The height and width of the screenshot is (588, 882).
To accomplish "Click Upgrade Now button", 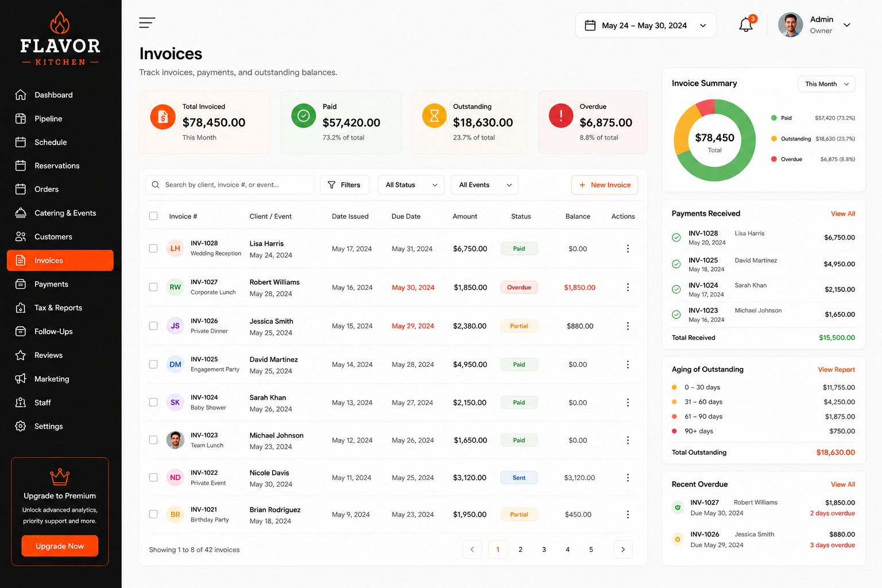I will (x=60, y=546).
